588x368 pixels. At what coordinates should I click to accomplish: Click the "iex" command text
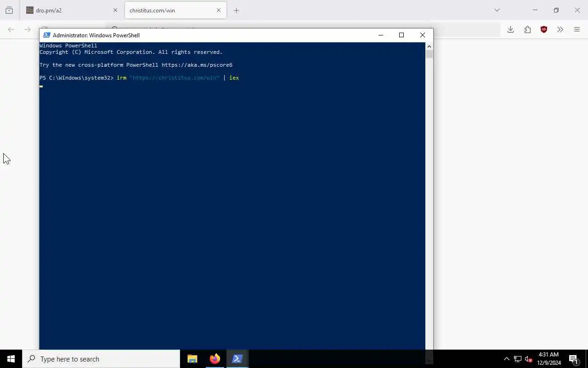(234, 78)
